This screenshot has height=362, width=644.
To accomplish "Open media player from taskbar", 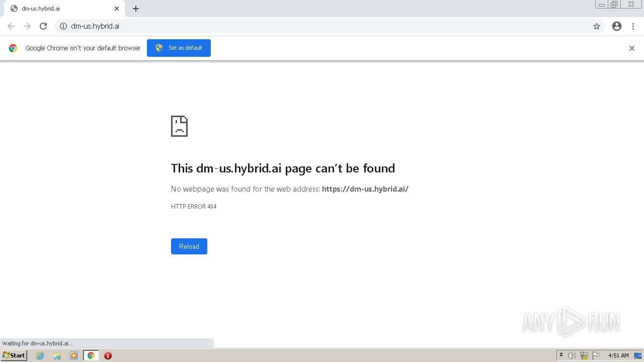I will click(x=74, y=355).
